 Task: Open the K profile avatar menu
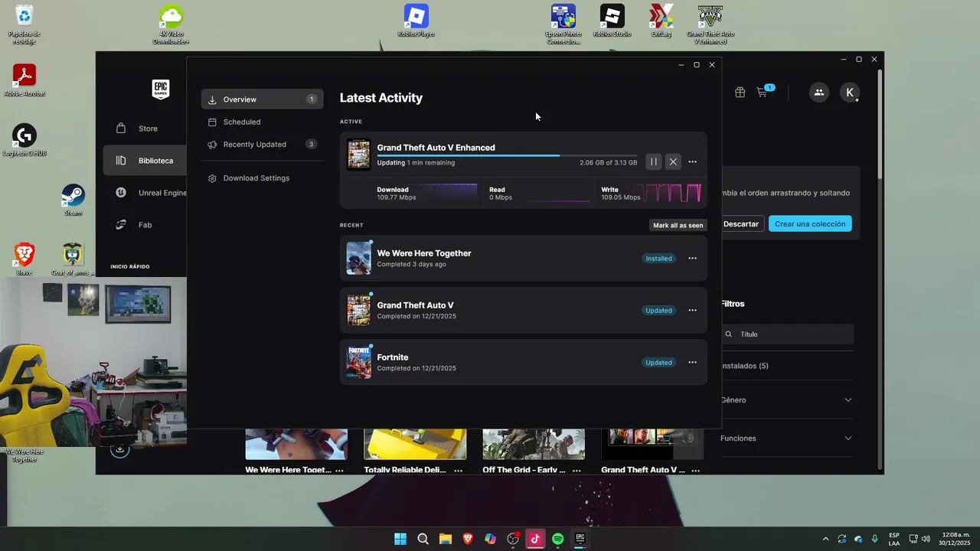tap(850, 93)
